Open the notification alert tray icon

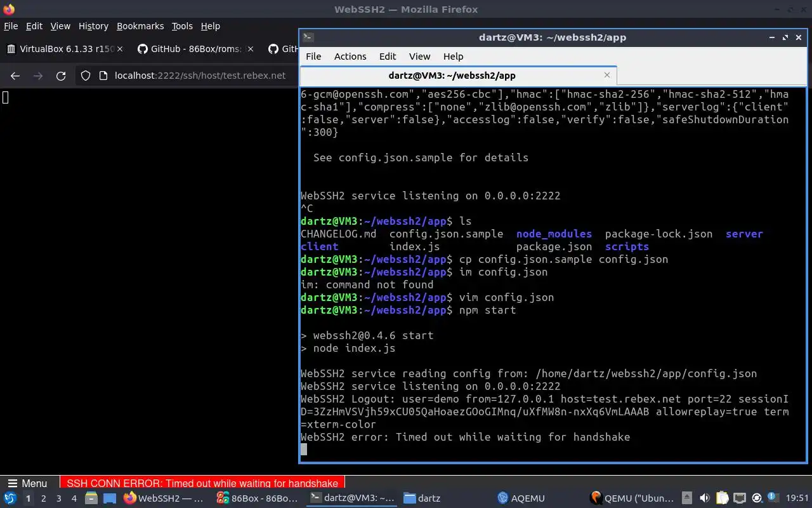[x=773, y=498]
